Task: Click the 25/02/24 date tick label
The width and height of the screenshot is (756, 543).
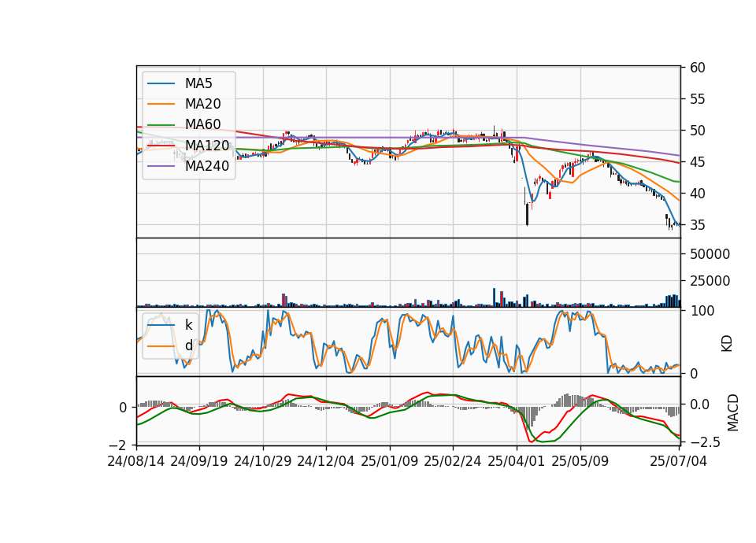Action: 453,461
